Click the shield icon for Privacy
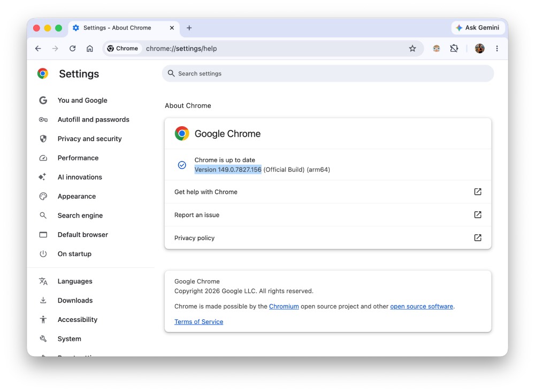This screenshot has width=535, height=392. click(x=43, y=139)
